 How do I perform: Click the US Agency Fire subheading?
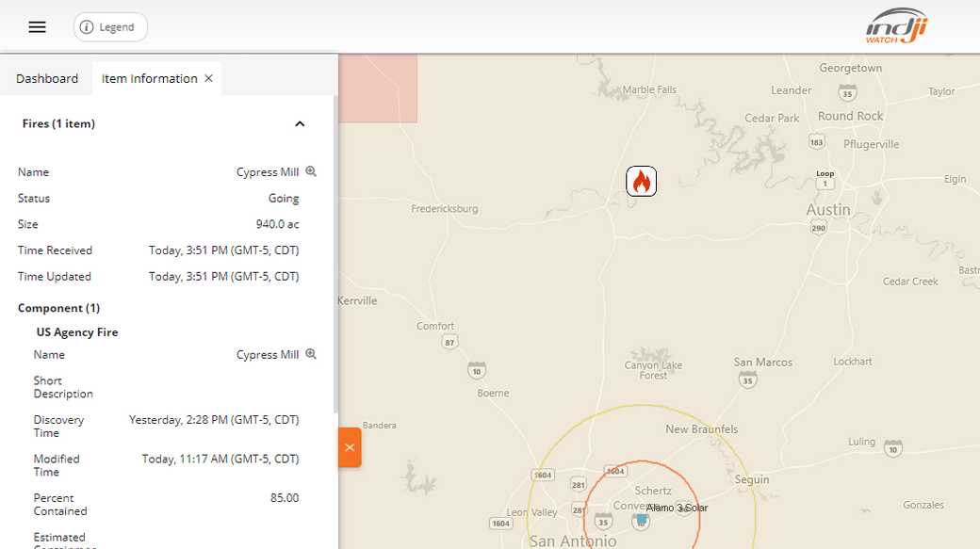[x=77, y=332]
